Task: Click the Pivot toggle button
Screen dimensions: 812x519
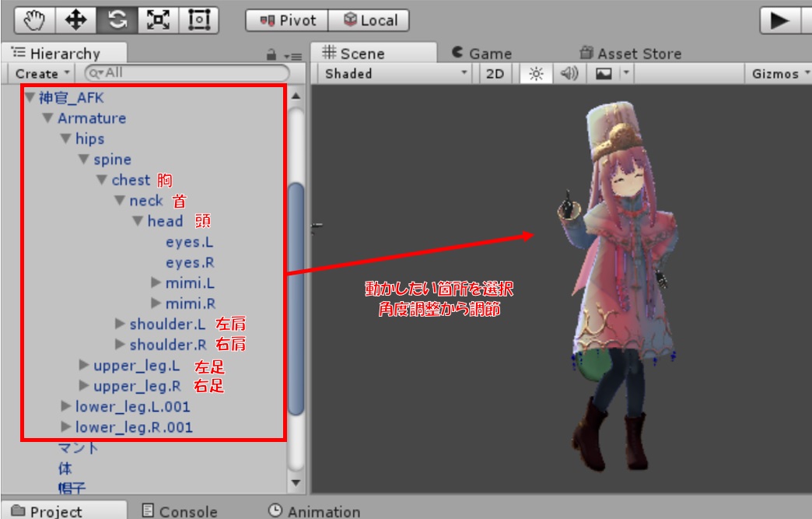Action: pyautogui.click(x=287, y=21)
